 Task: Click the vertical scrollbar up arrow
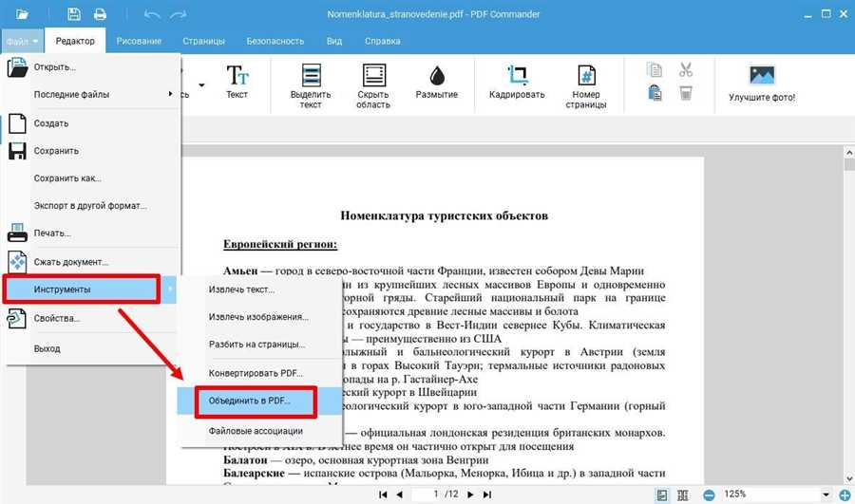click(x=849, y=152)
